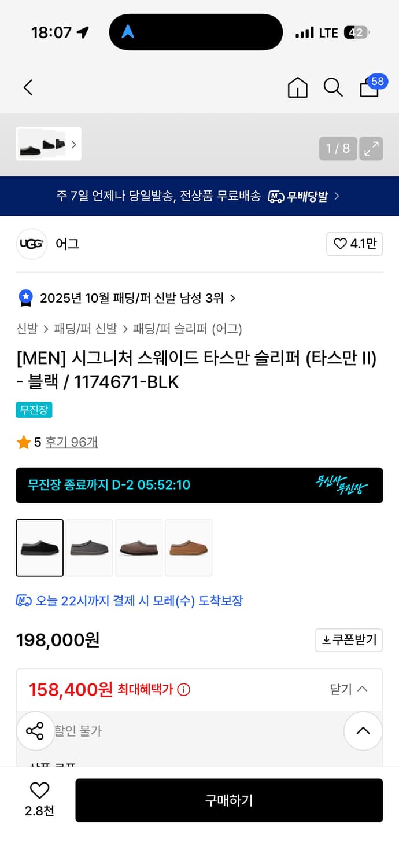The image size is (399, 868).
Task: Select the chestnut color slipper swatch
Action: (189, 547)
